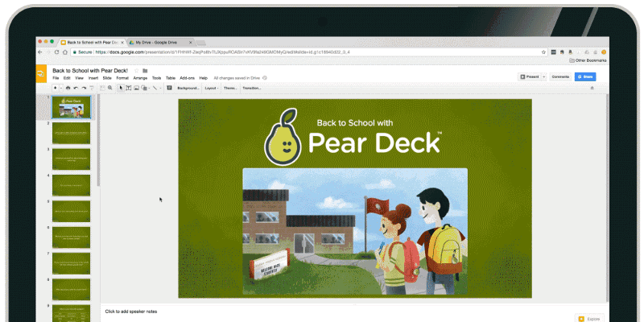Collapse the menus with the toolbar chevron

coord(592,88)
